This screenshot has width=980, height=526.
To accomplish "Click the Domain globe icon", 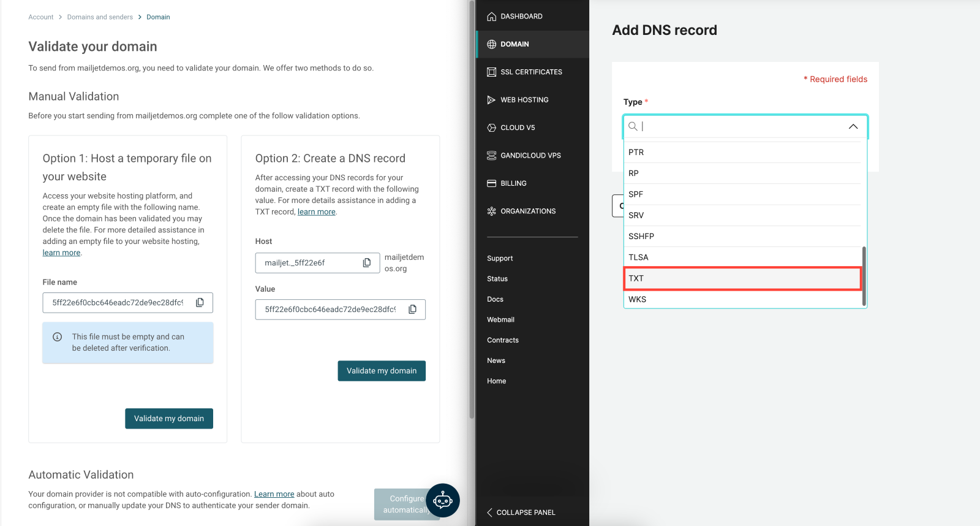I will [x=491, y=44].
